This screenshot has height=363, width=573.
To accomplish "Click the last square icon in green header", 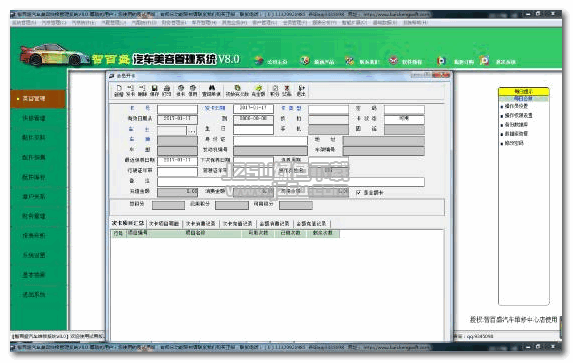I will click(484, 61).
